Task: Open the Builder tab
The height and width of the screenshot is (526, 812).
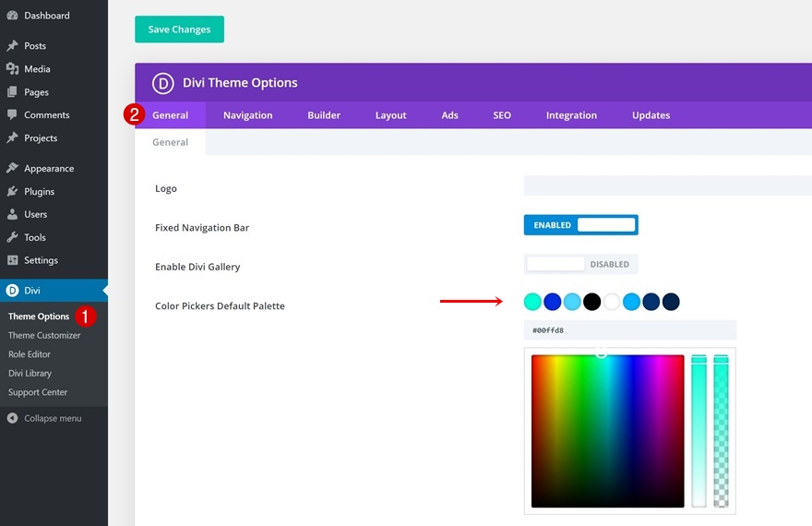Action: pos(324,115)
